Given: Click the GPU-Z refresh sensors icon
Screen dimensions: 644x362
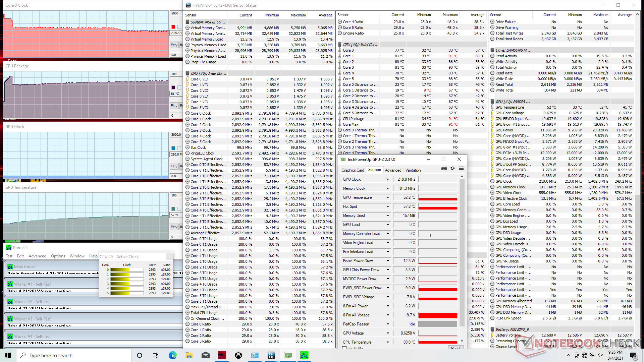Looking at the screenshot, I should 452,169.
